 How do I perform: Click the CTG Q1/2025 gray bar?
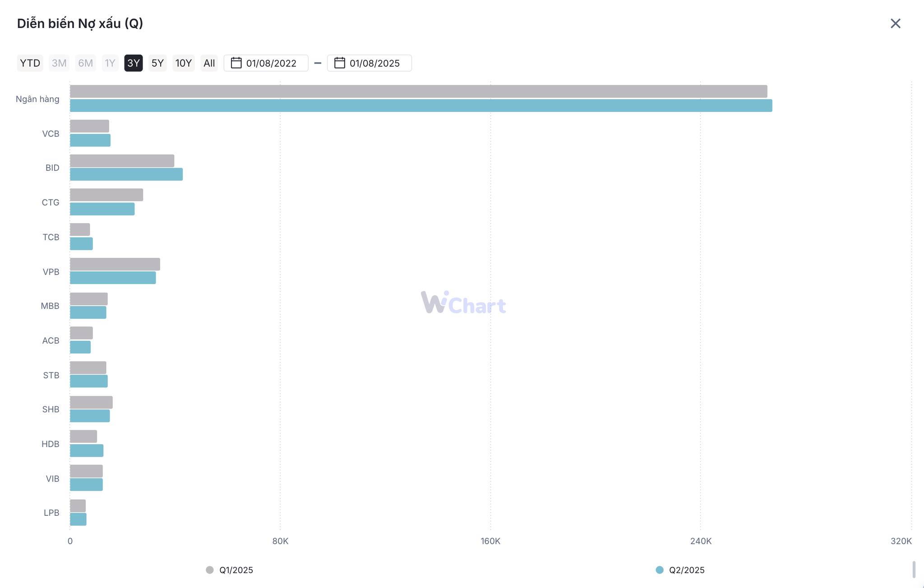(106, 195)
